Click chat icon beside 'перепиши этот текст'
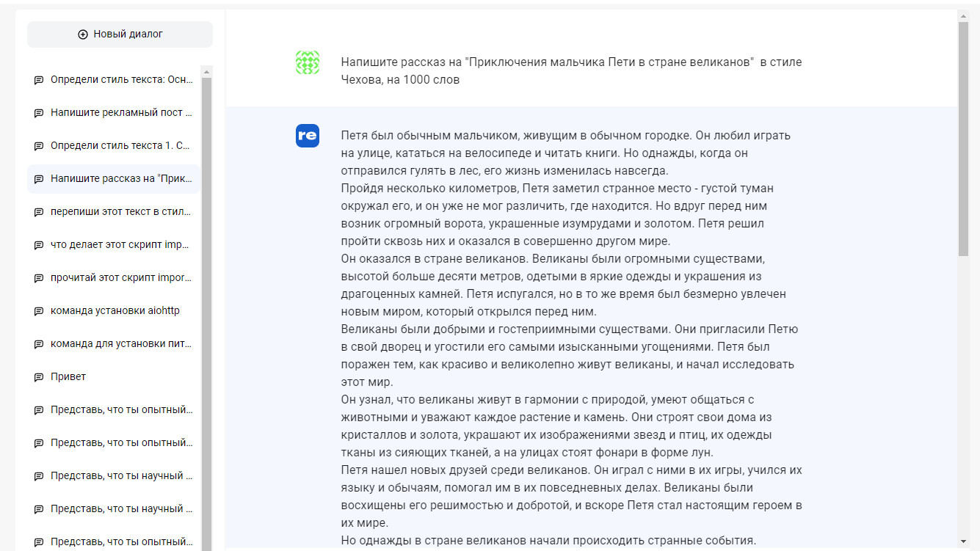The width and height of the screenshot is (980, 551). pos(39,212)
